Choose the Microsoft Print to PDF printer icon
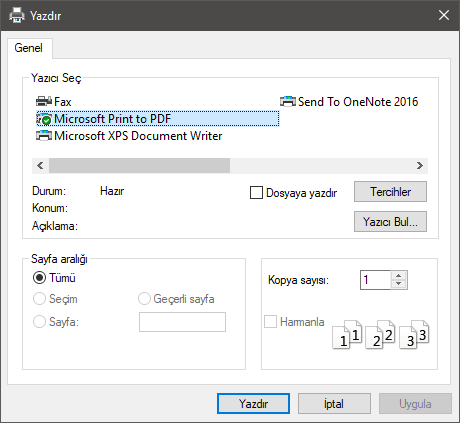Screen dimensions: 460x423 coord(44,119)
